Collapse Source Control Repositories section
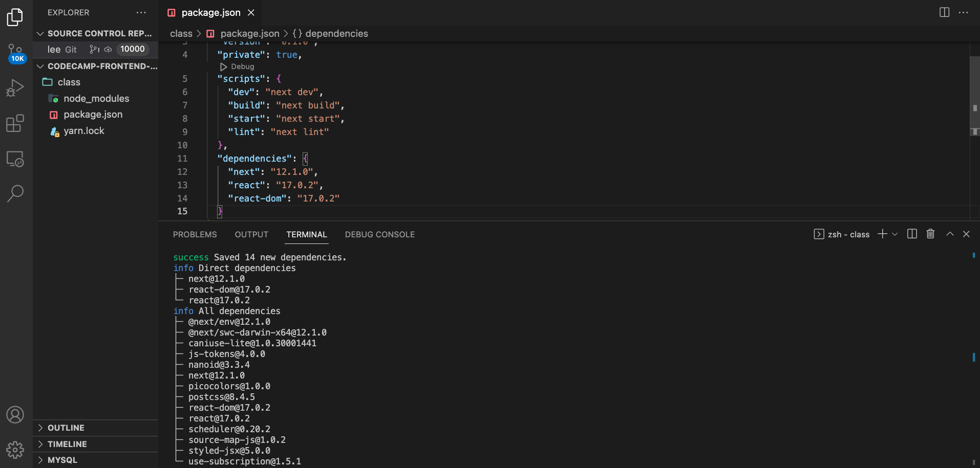980x468 pixels. [x=95, y=33]
